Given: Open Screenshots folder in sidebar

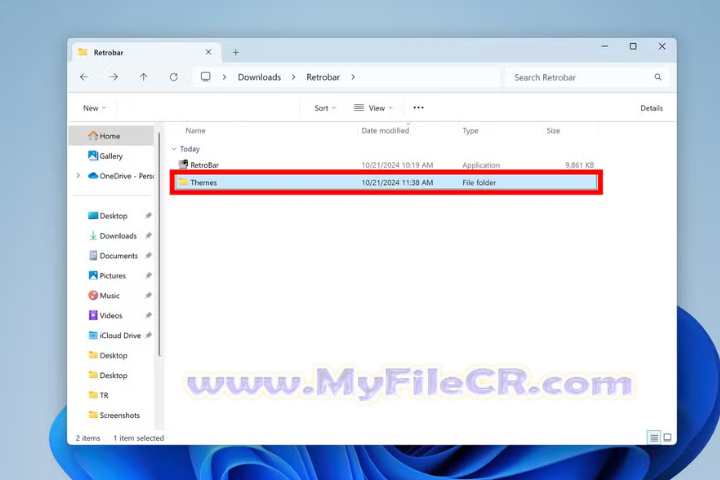Looking at the screenshot, I should [114, 415].
